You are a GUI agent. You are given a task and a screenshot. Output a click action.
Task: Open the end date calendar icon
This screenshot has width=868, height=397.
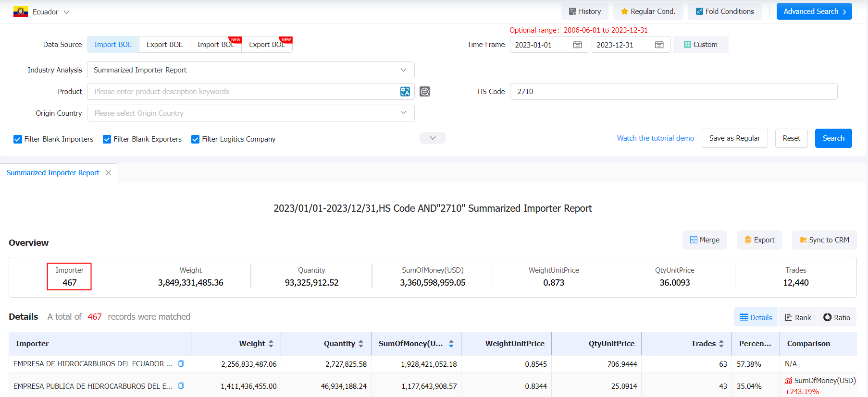pos(659,45)
